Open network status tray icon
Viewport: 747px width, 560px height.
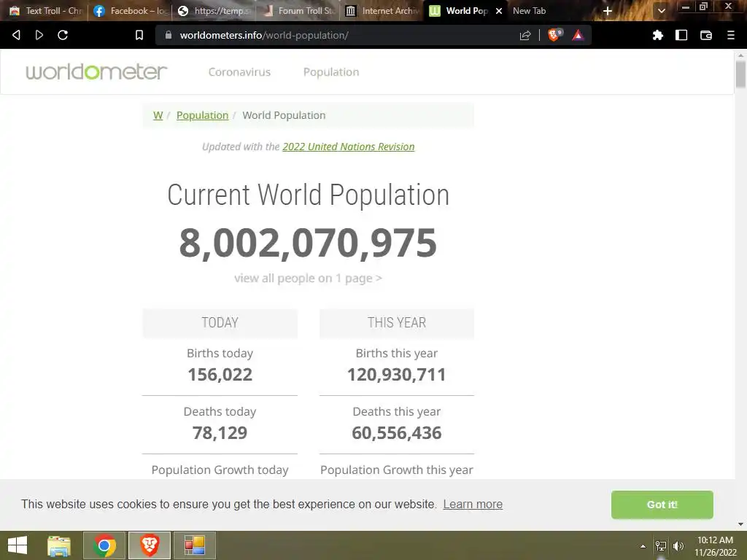point(661,546)
